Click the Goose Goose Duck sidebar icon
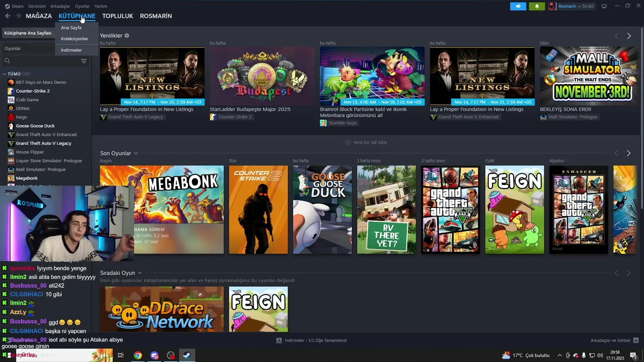This screenshot has width=644, height=362. pos(11,126)
